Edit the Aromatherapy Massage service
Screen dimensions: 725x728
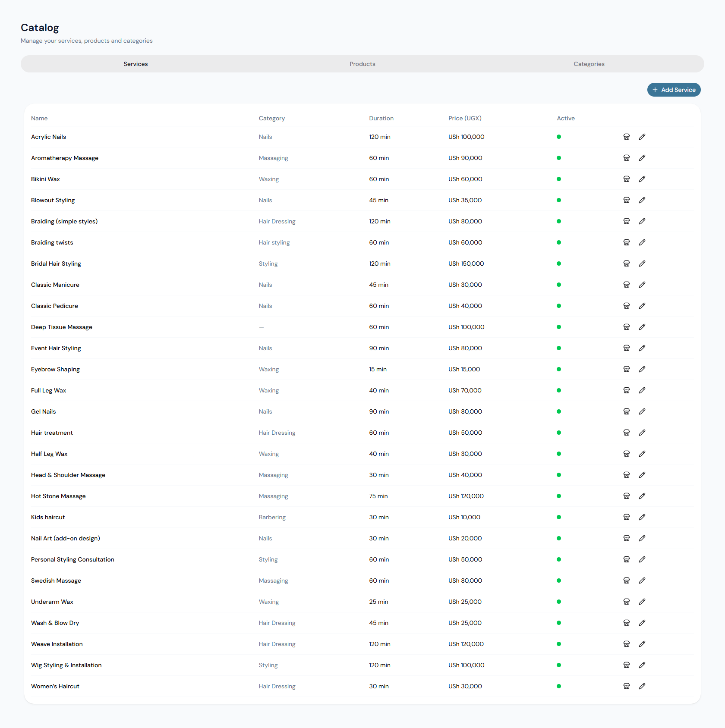pyautogui.click(x=642, y=158)
